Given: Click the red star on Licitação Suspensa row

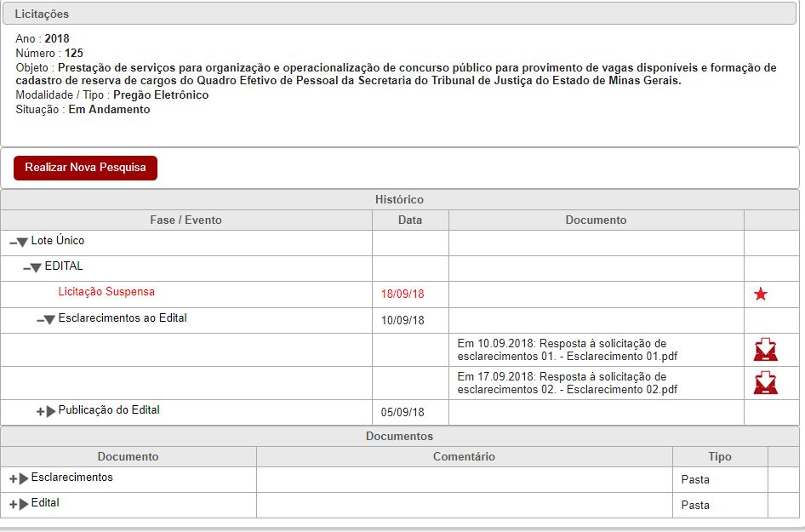Looking at the screenshot, I should click(x=761, y=295).
